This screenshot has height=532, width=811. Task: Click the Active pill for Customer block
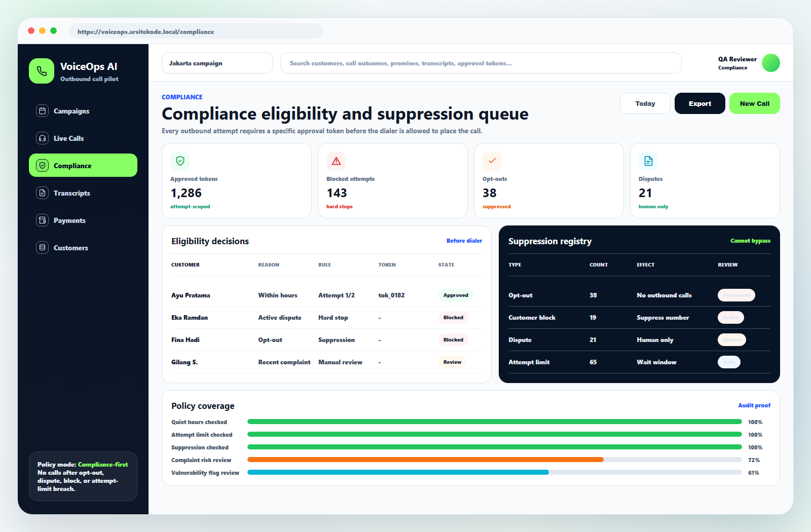click(x=731, y=318)
